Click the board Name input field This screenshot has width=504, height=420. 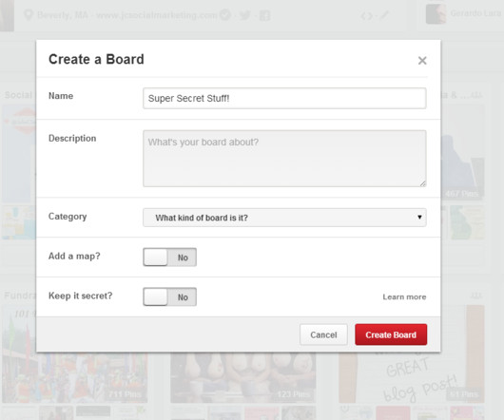point(284,98)
